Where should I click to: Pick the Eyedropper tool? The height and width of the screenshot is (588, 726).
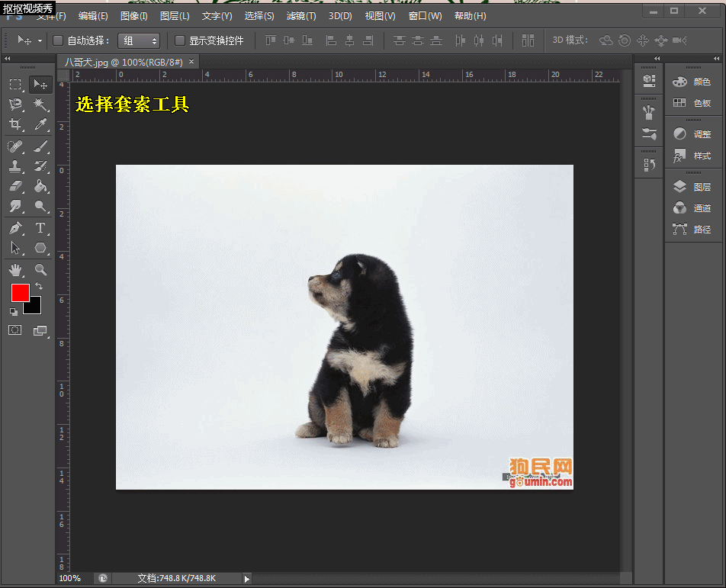40,124
